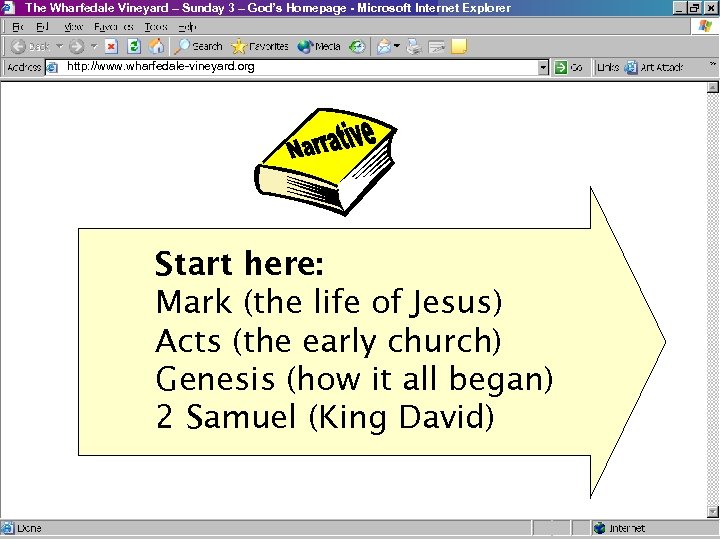The image size is (720, 540).
Task: Open the Search pane
Action: click(x=198, y=46)
